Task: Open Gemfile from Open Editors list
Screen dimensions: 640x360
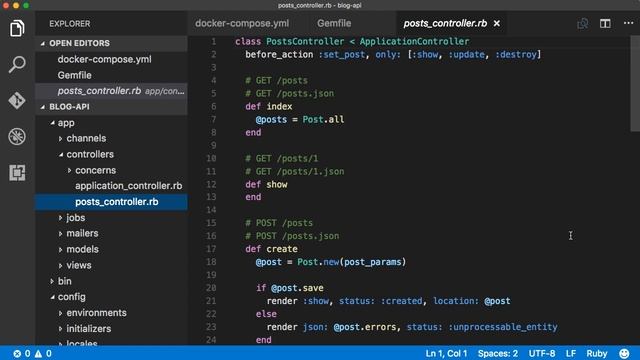Action: [x=74, y=75]
